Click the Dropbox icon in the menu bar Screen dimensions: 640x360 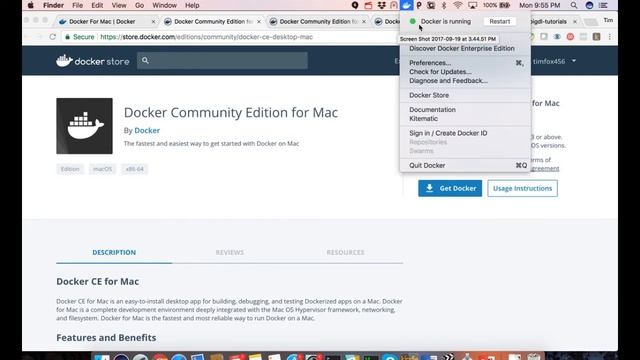point(382,5)
